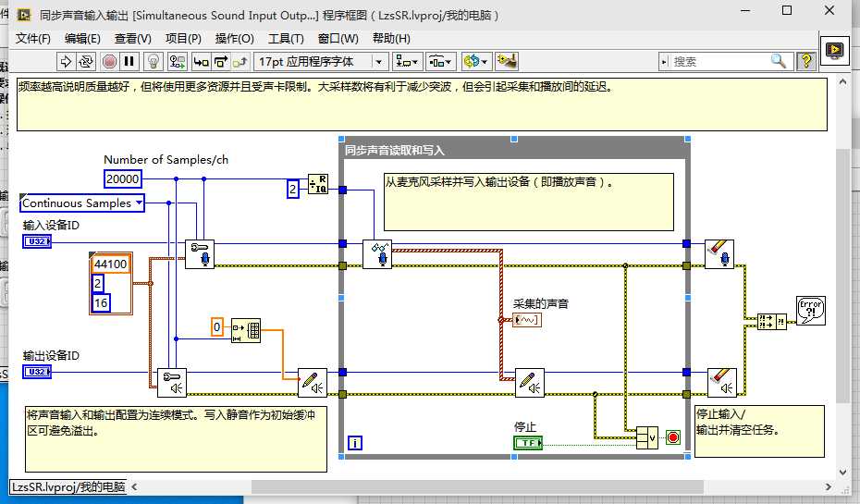860x504 pixels.
Task: Select the orange 0 constant
Action: click(217, 327)
